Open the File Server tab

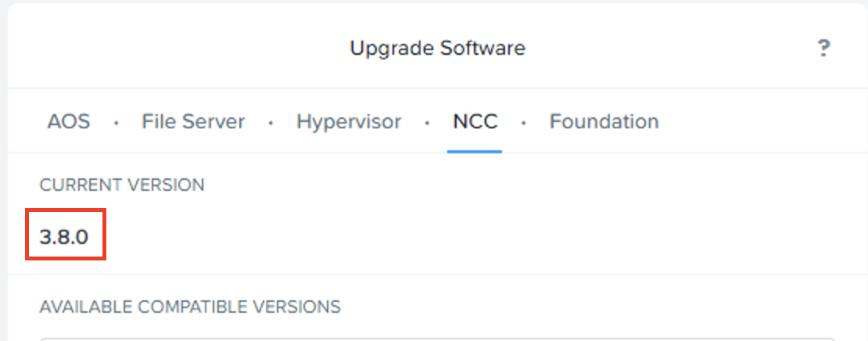193,122
